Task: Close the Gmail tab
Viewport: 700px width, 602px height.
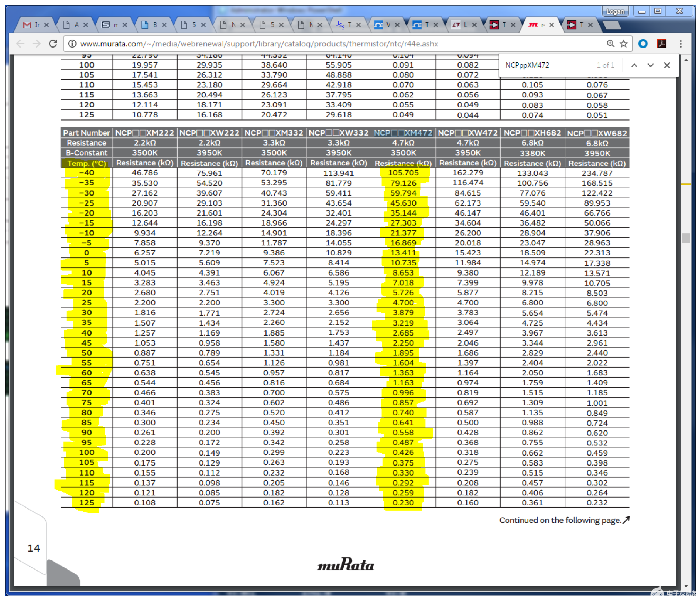Action: click(x=46, y=25)
